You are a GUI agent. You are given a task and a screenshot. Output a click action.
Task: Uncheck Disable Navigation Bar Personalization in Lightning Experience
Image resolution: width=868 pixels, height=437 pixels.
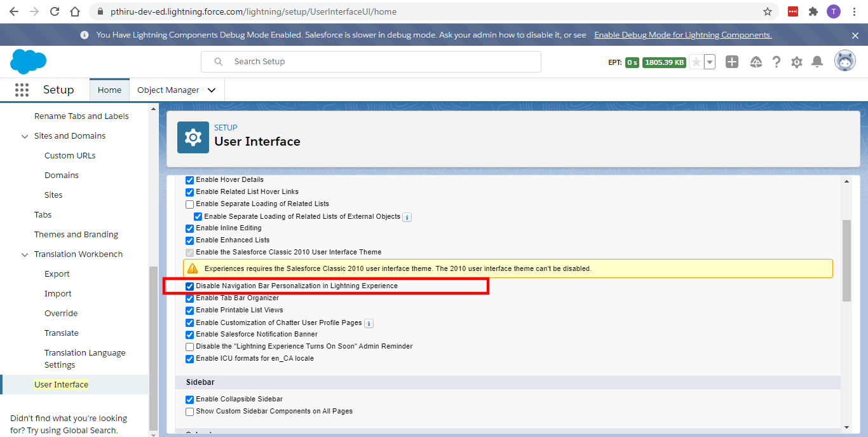click(189, 286)
